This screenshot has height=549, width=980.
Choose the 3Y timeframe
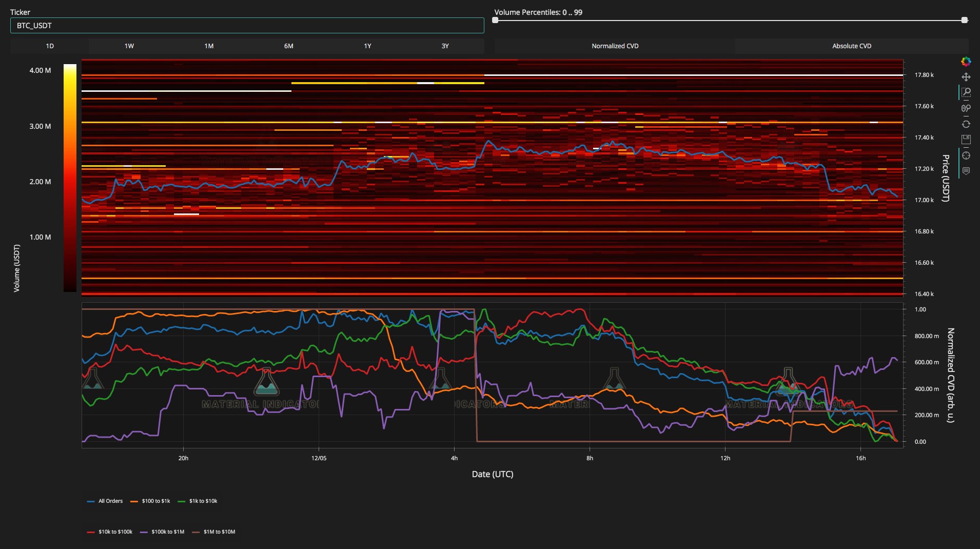pyautogui.click(x=445, y=46)
